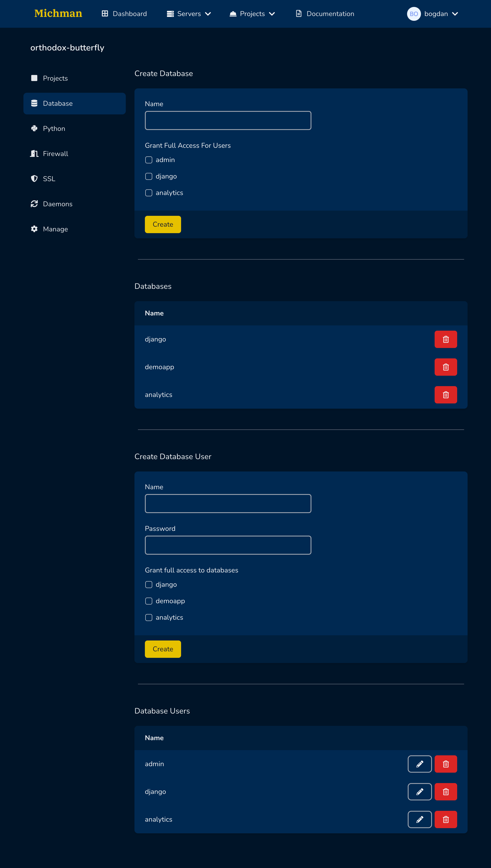The height and width of the screenshot is (868, 491).
Task: Click trash icon for django database
Action: (445, 339)
